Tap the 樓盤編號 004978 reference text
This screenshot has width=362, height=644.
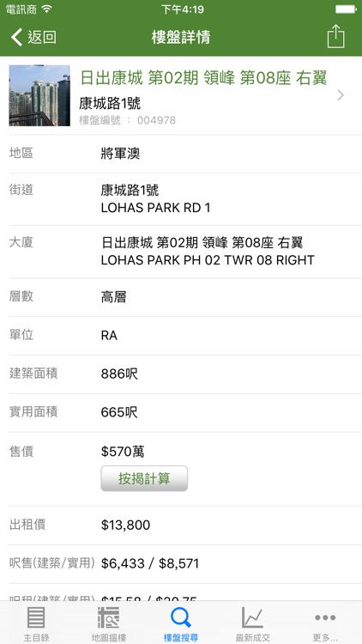pyautogui.click(x=127, y=120)
